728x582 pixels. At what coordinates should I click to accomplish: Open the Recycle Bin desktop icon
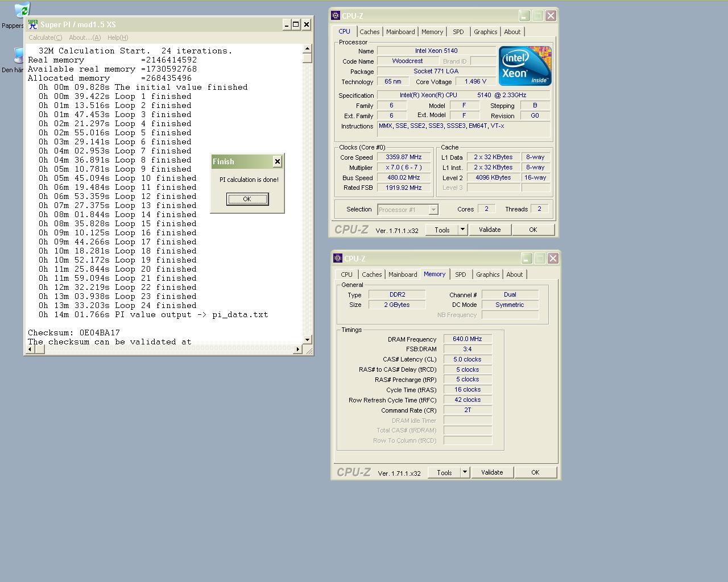[22, 10]
